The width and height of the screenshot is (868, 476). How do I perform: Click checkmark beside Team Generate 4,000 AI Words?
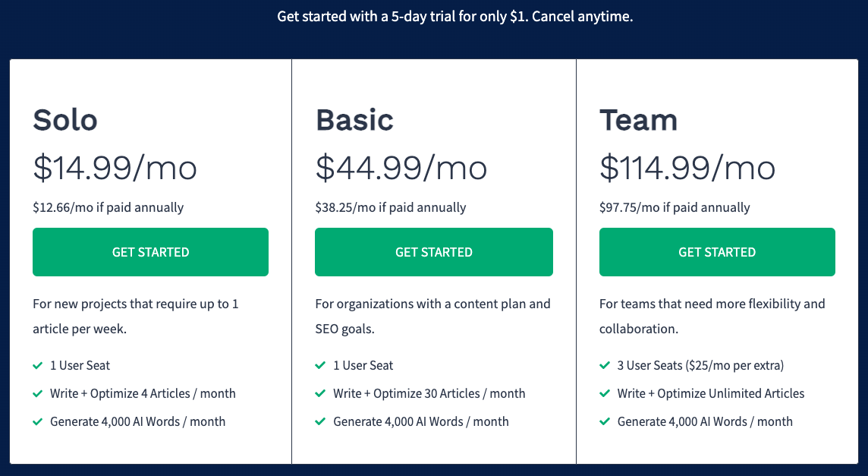tap(605, 421)
